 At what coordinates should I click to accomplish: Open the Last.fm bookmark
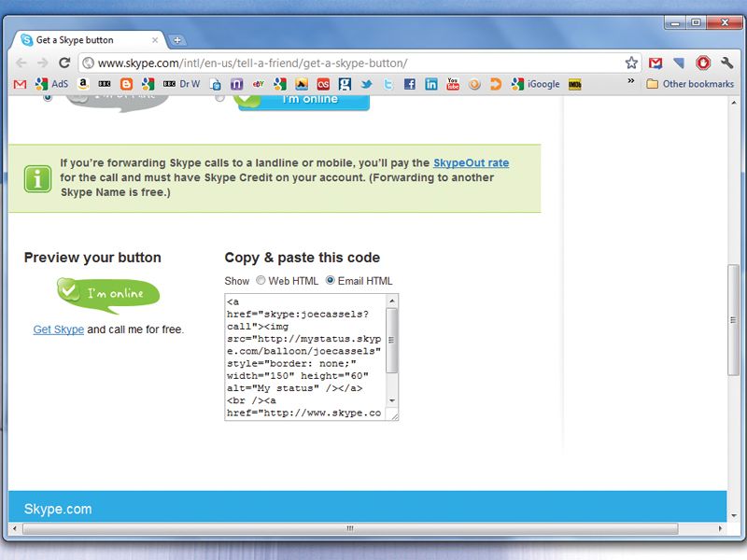coord(323,84)
